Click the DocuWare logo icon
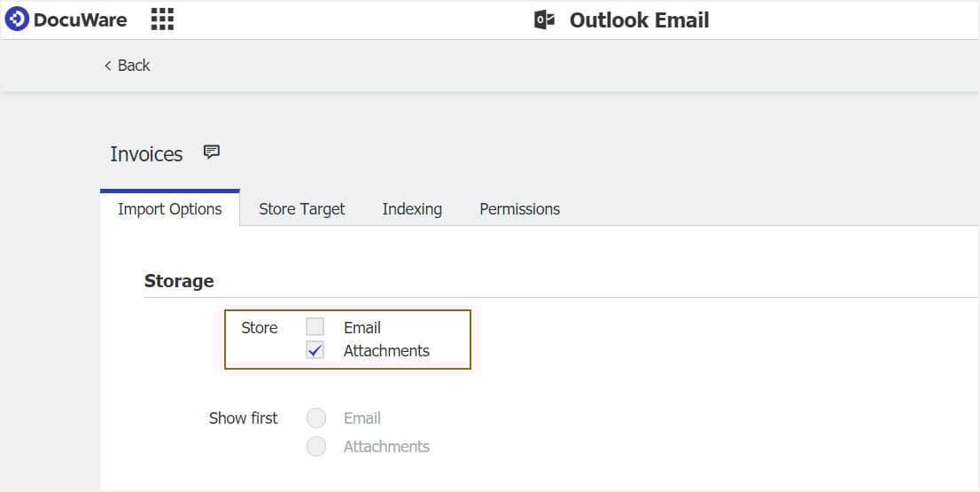This screenshot has height=492, width=980. (x=17, y=20)
